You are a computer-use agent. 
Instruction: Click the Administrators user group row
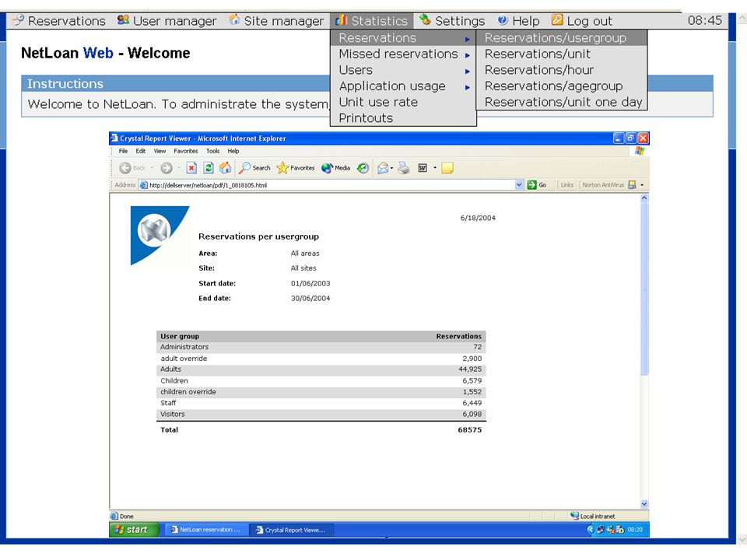click(x=321, y=347)
